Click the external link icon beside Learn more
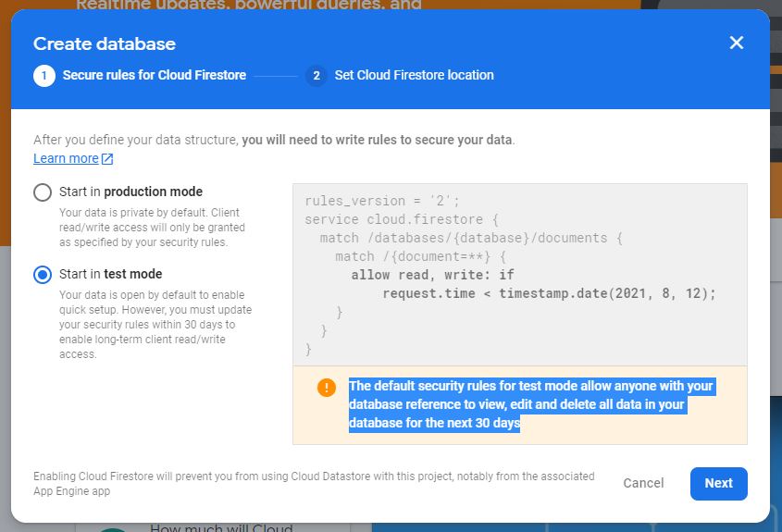This screenshot has width=782, height=532. 107,159
